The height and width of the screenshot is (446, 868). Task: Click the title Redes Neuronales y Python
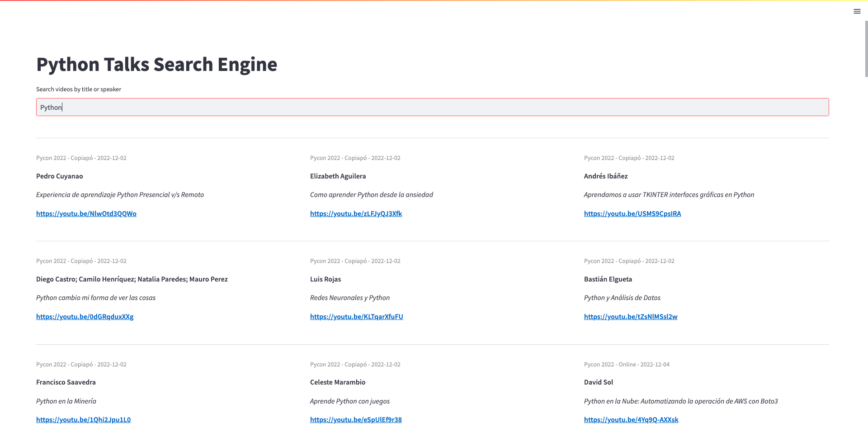(349, 298)
